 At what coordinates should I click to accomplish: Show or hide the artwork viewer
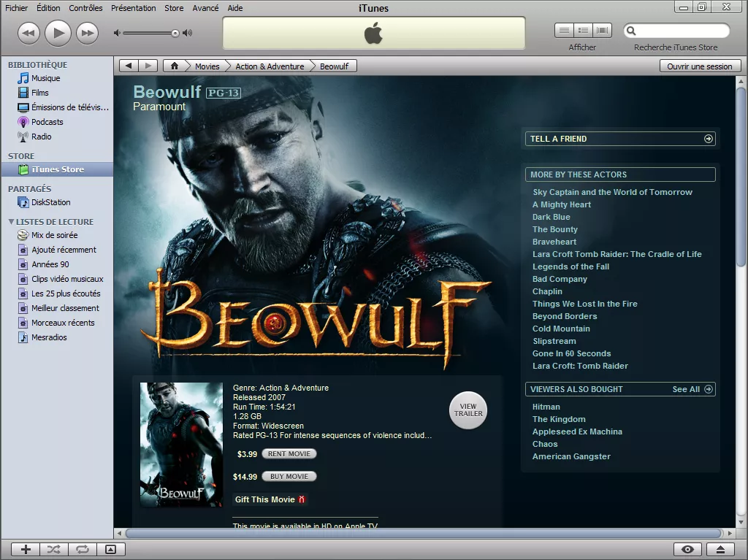pos(111,550)
